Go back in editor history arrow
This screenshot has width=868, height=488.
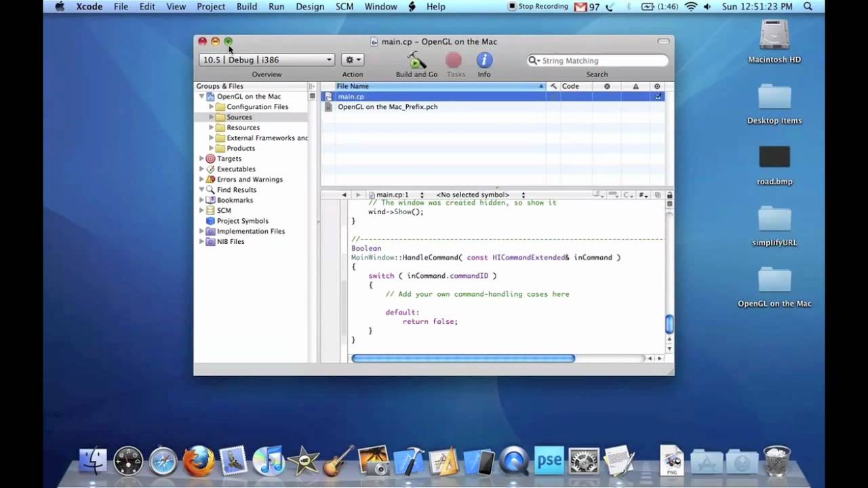coord(344,195)
